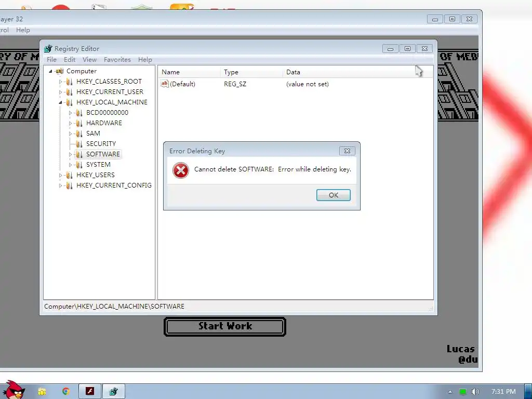Click SAM folder icon

click(x=79, y=134)
